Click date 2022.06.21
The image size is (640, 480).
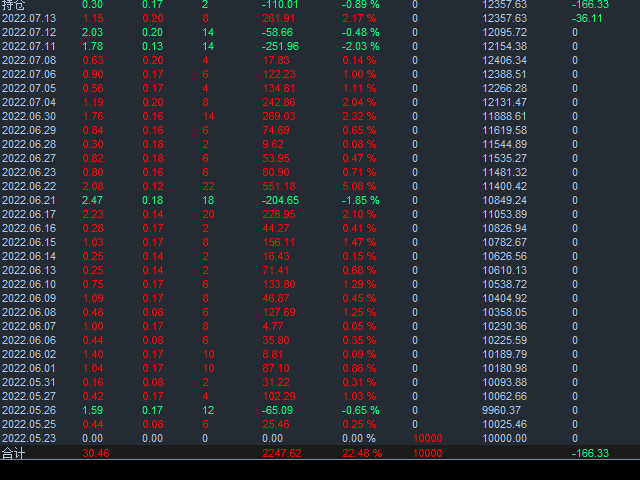tap(29, 200)
